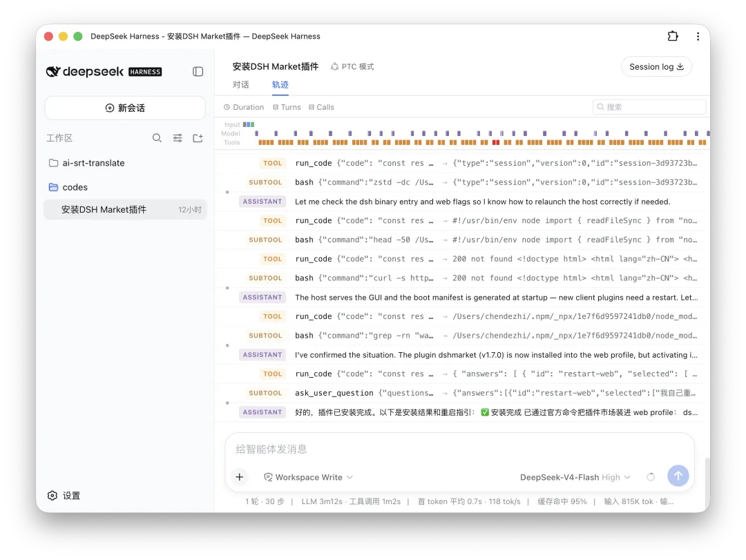This screenshot has width=746, height=560.
Task: Switch to the 对话 tab
Action: tap(240, 85)
